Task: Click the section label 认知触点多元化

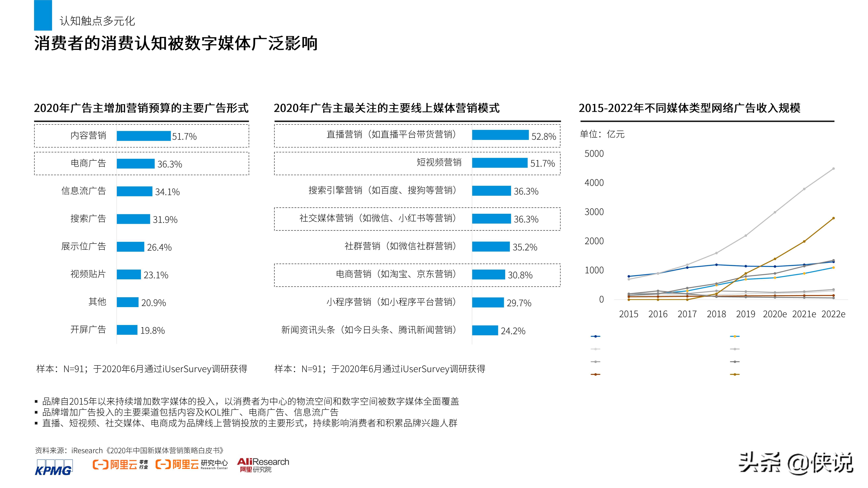Action: point(97,21)
